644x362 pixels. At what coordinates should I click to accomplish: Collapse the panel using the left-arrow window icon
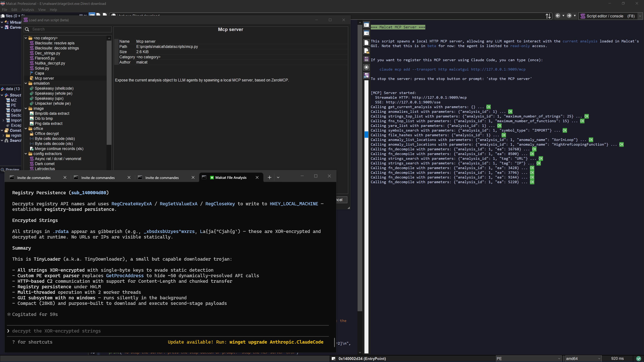click(x=366, y=25)
